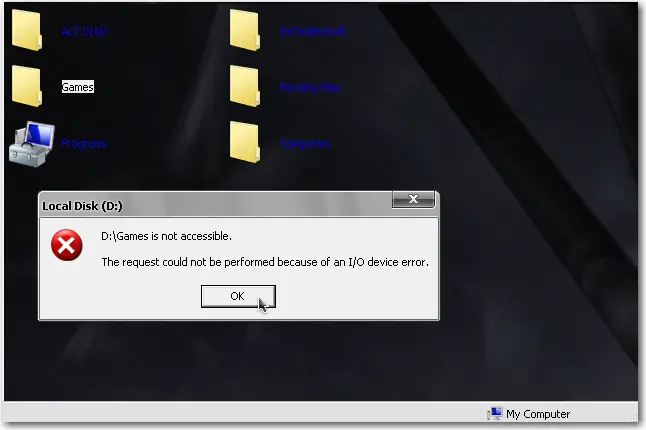Image resolution: width=646 pixels, height=430 pixels.
Task: Click the Temporary folder name
Action: 305,143
